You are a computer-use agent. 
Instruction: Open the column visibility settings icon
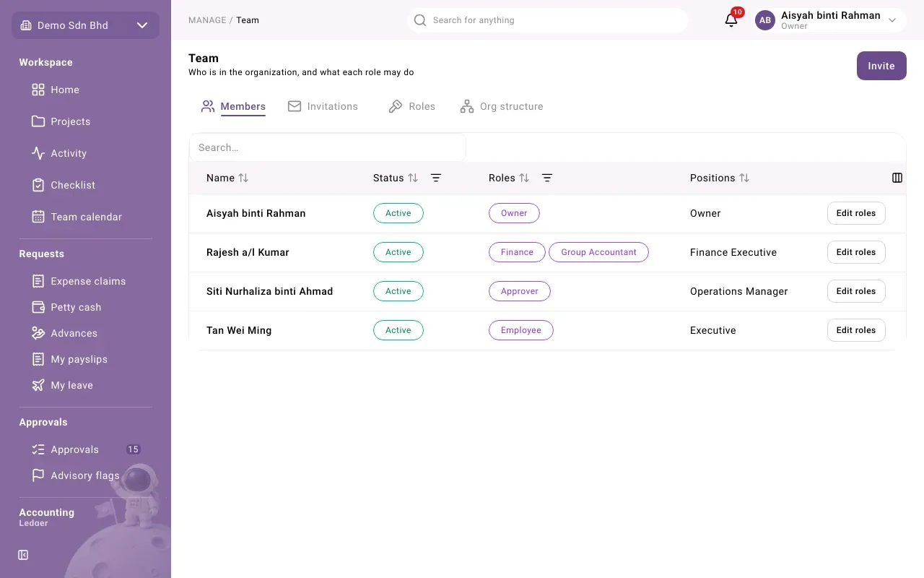coord(897,178)
